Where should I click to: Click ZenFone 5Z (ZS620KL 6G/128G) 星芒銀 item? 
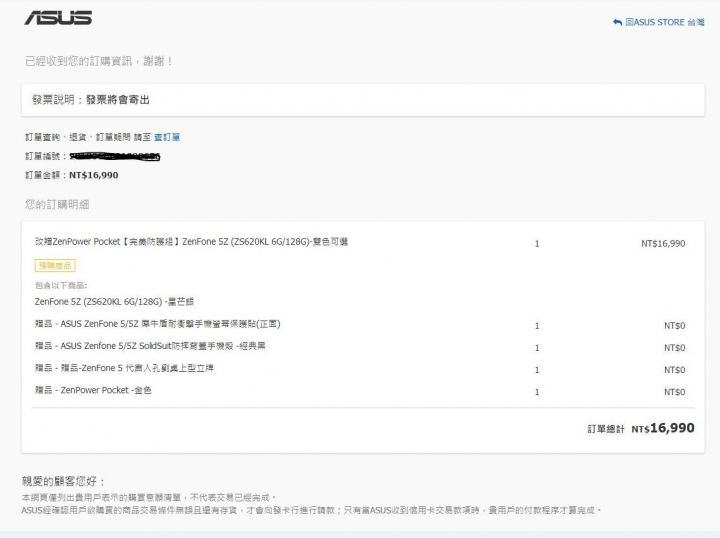tap(114, 302)
